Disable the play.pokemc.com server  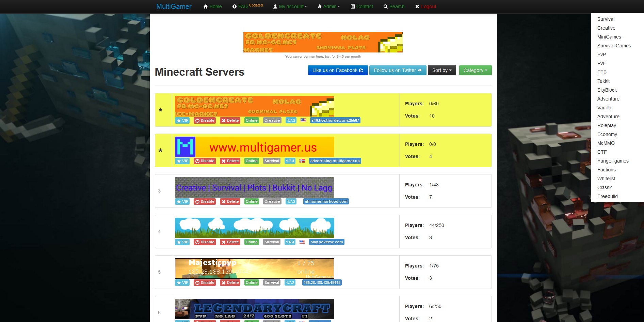coord(205,242)
